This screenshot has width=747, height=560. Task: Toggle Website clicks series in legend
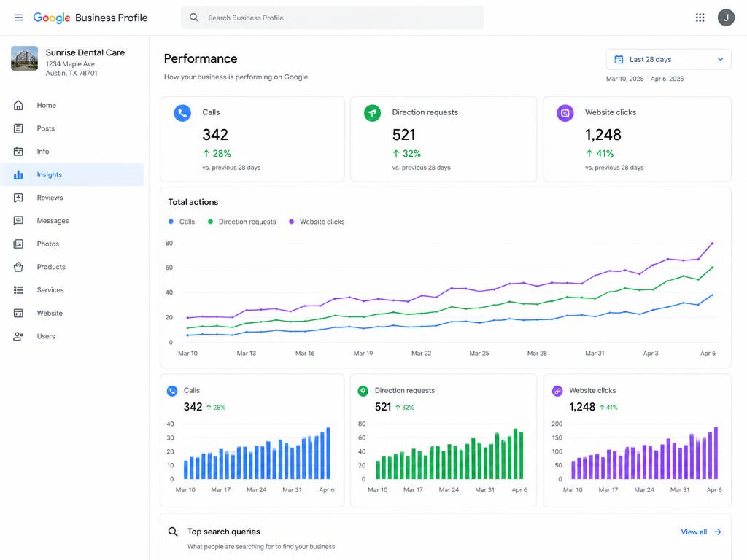[317, 222]
